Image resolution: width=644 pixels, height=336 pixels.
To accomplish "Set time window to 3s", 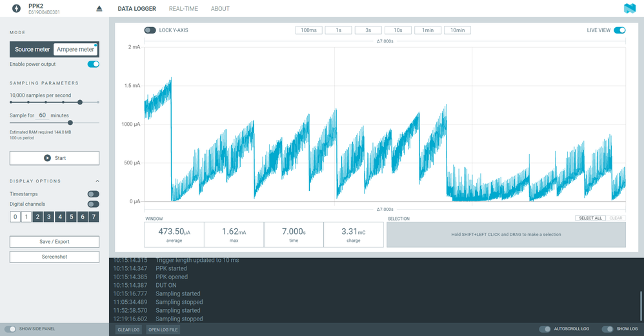I will (368, 30).
